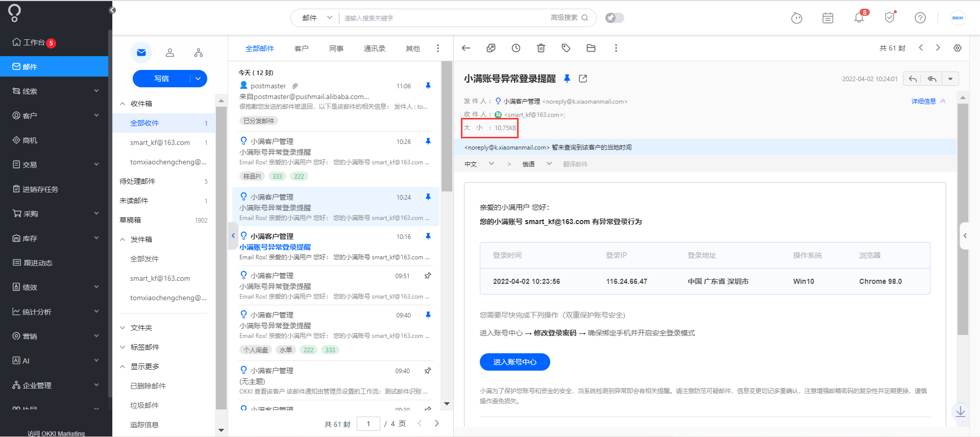Open the help question mark icon
The height and width of the screenshot is (437, 980).
(920, 18)
